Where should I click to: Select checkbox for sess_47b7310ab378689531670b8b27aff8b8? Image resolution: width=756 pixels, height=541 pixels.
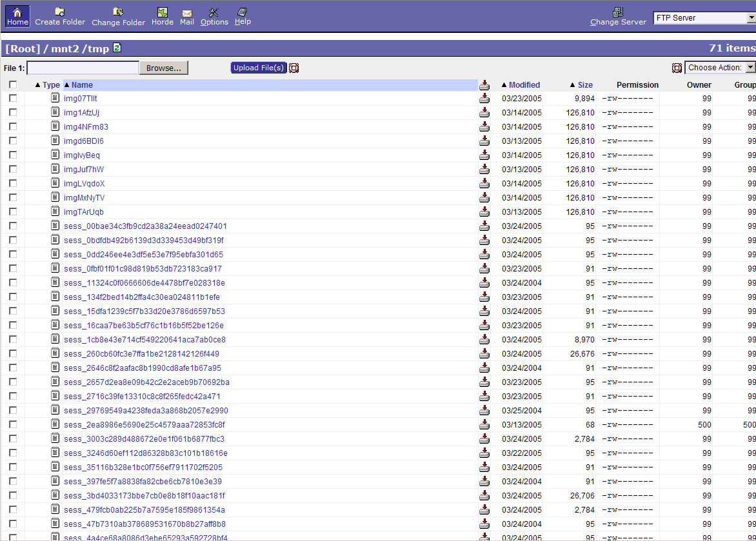pos(13,523)
